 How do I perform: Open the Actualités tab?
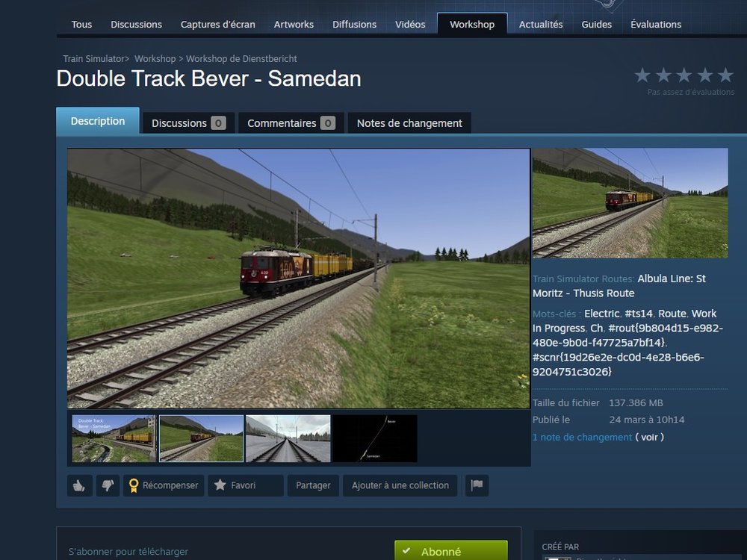[x=541, y=25]
